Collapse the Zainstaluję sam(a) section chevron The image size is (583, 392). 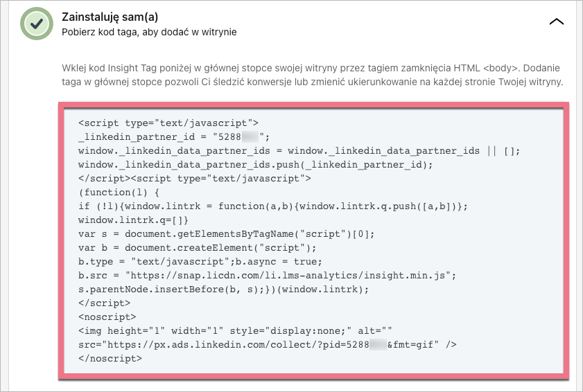click(556, 21)
